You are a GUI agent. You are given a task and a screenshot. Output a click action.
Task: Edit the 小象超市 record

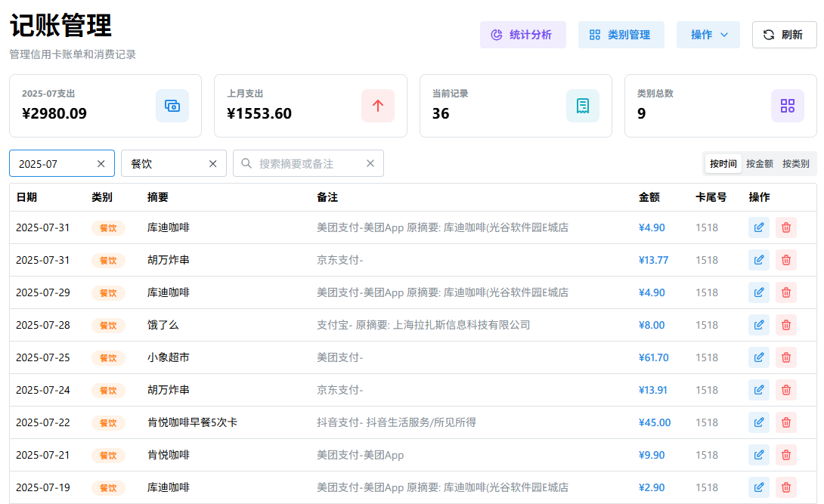click(758, 357)
